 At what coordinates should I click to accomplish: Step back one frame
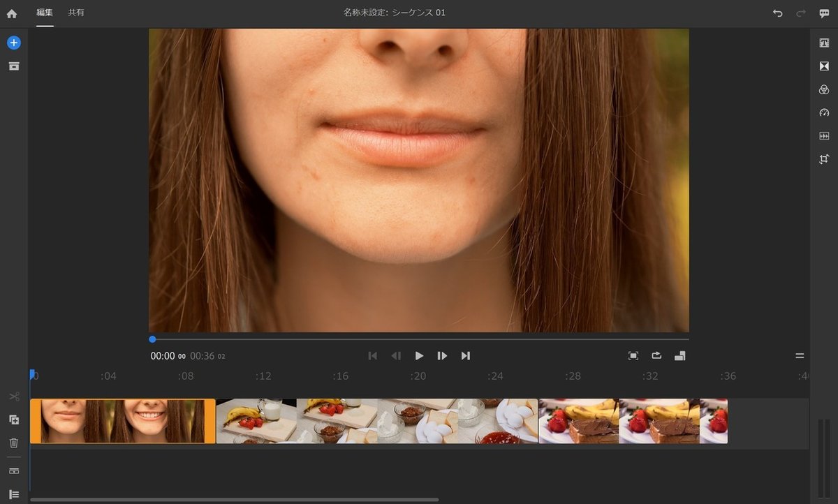tap(396, 356)
